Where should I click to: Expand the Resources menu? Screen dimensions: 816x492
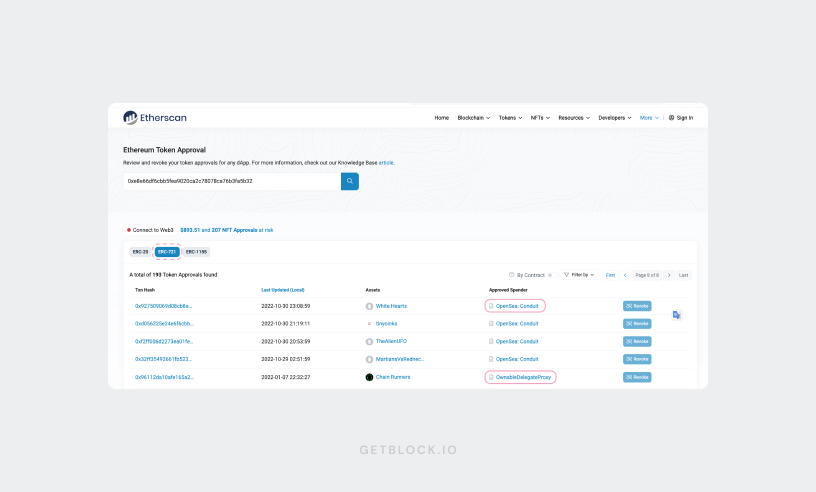[x=574, y=118]
